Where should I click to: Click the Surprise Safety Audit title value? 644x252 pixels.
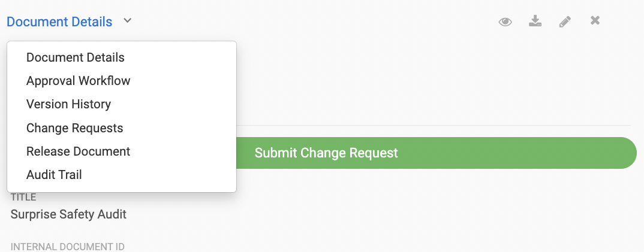tap(68, 214)
